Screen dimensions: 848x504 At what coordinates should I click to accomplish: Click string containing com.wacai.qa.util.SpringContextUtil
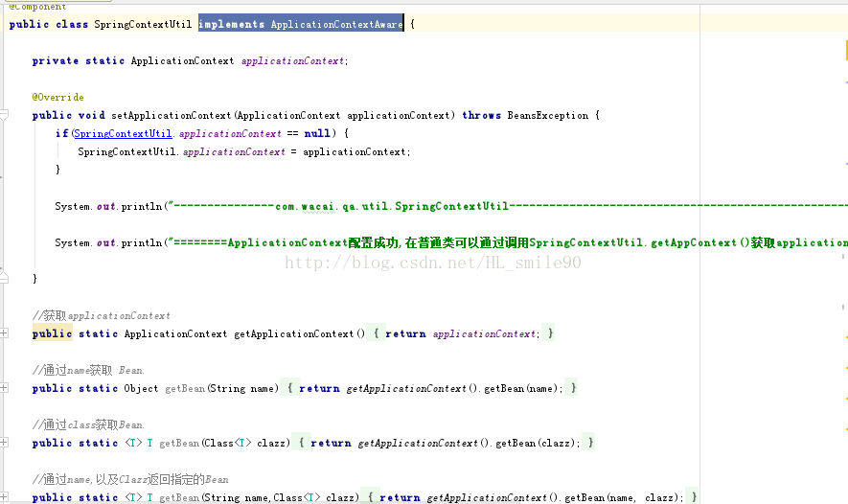click(x=507, y=206)
